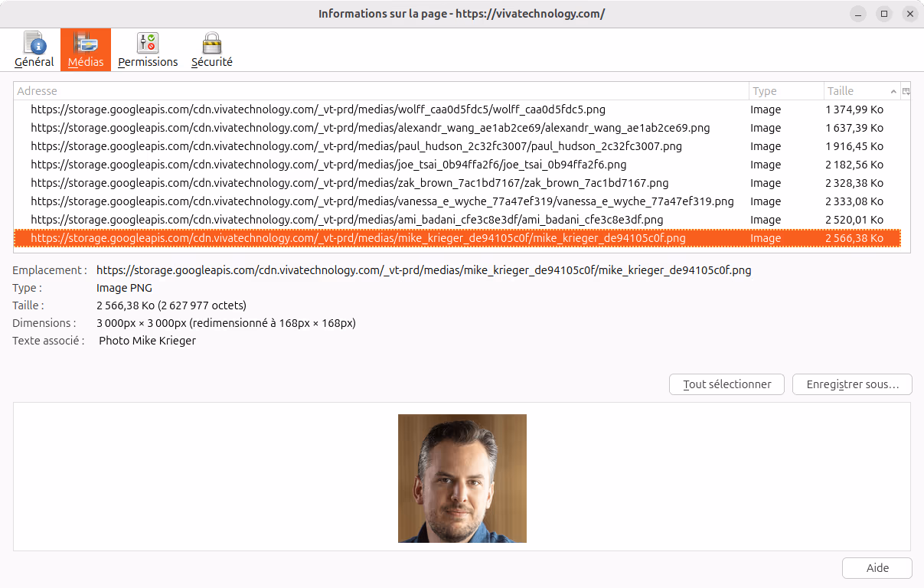Click the 2 520,01 Ko size cell
This screenshot has height=588, width=924.
[854, 220]
